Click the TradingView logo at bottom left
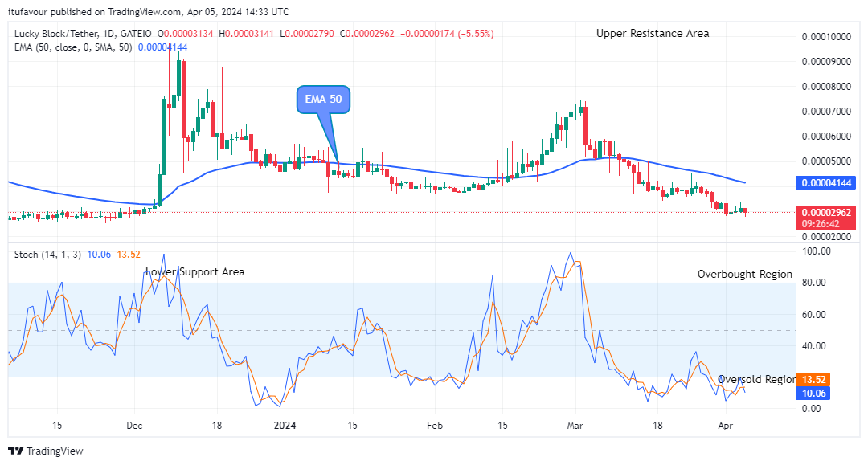This screenshot has height=465, width=868. [45, 451]
